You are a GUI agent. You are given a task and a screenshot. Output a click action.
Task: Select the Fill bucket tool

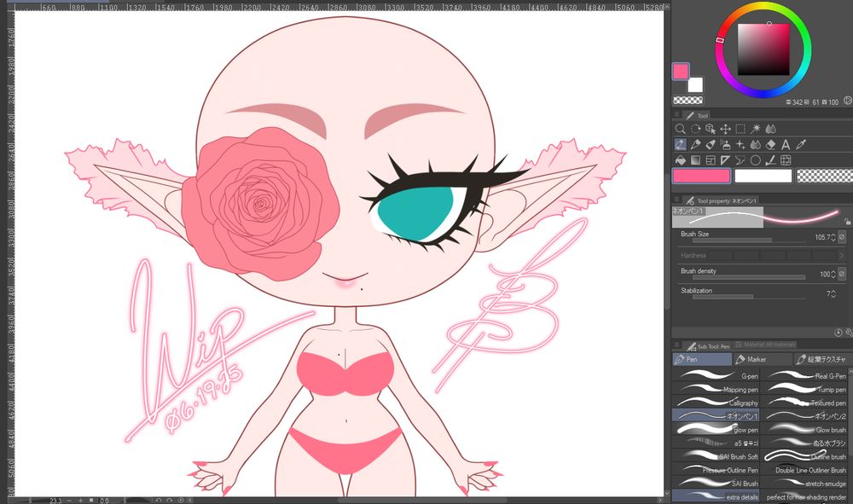click(680, 160)
